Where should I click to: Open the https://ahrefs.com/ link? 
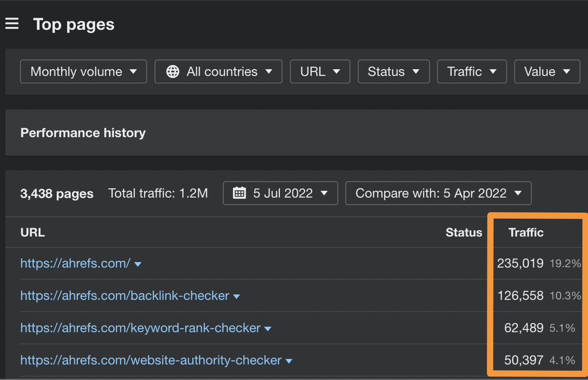click(75, 263)
